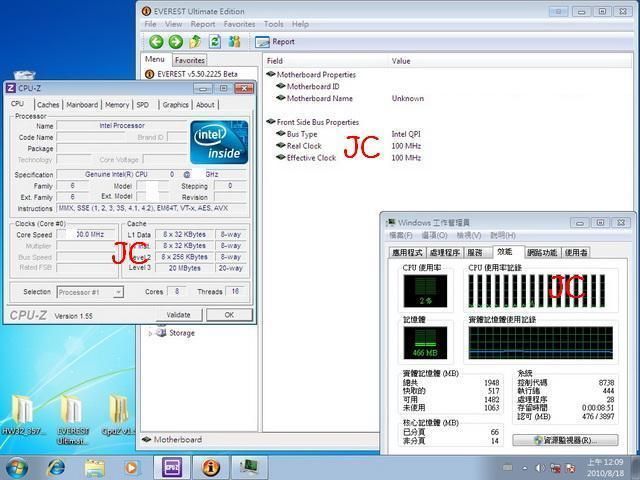Click the CPU-Z OK button
Image resolution: width=640 pixels, height=480 pixels.
229,315
